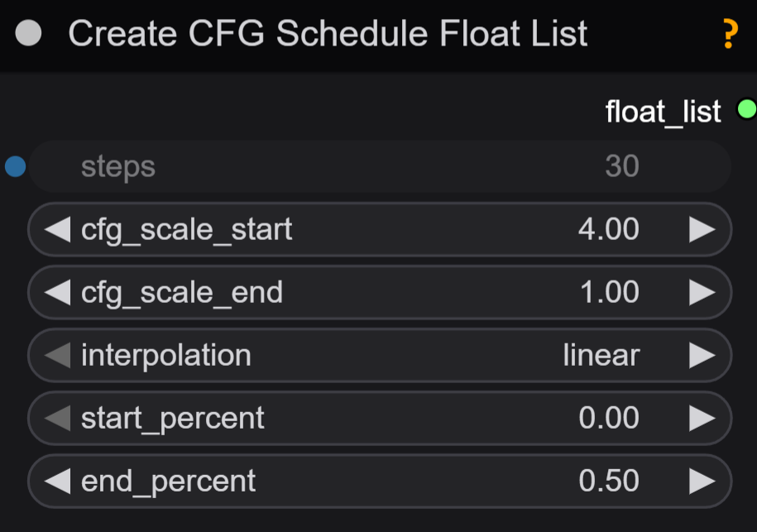Viewport: 757px width, 532px height.
Task: Open the orange question mark help icon
Action: coord(731,33)
